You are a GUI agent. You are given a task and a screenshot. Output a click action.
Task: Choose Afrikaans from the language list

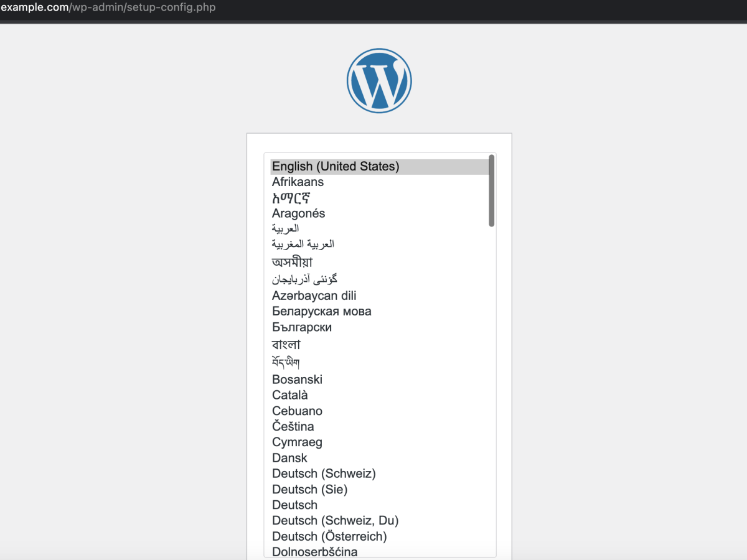380,182
